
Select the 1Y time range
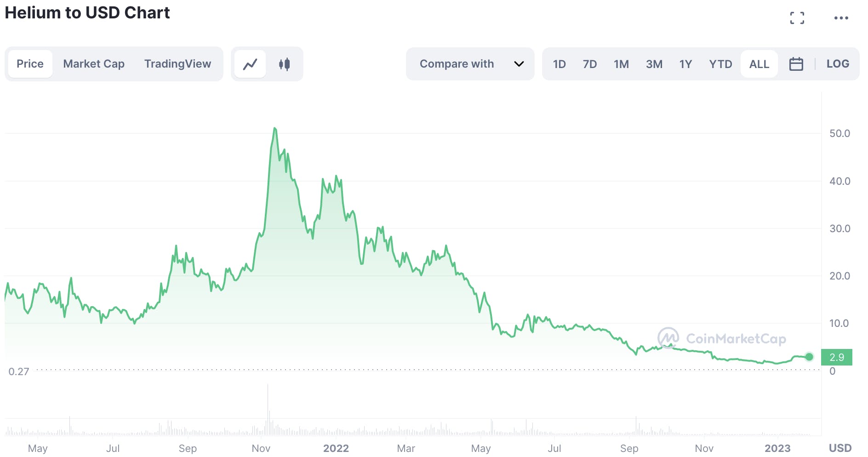click(x=685, y=64)
